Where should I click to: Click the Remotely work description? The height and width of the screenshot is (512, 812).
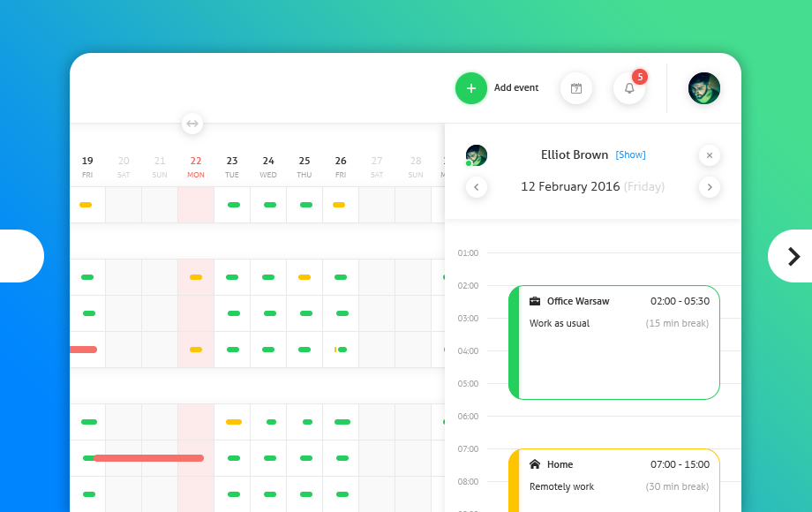561,486
